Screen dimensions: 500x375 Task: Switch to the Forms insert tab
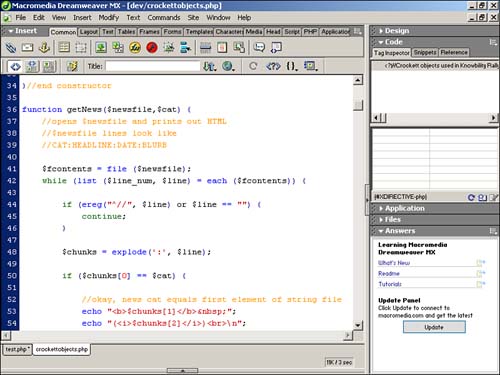(172, 32)
